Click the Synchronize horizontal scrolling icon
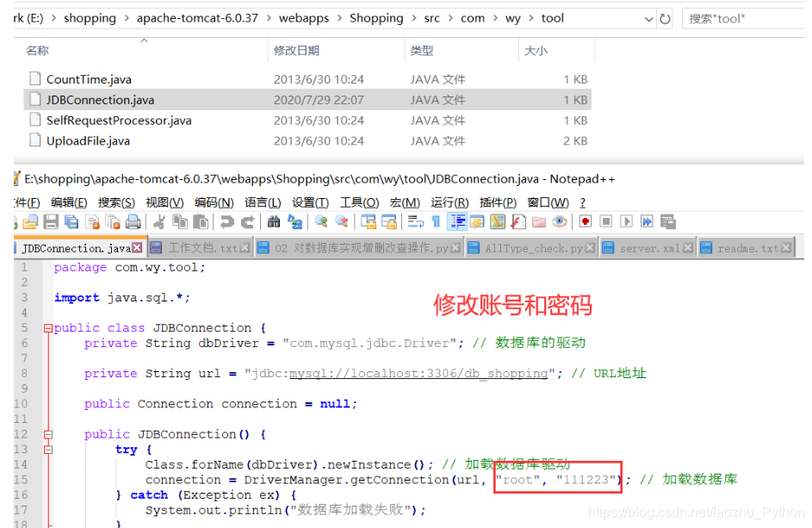 388,221
